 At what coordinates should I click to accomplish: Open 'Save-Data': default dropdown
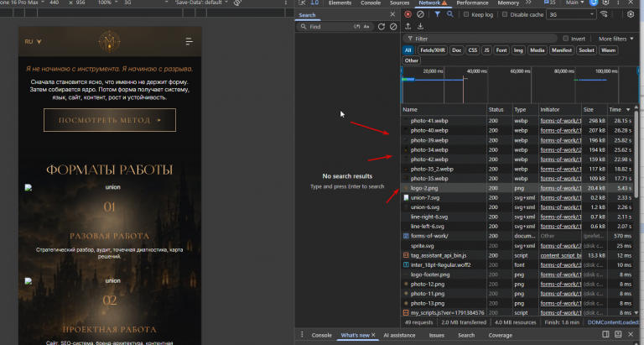click(201, 3)
